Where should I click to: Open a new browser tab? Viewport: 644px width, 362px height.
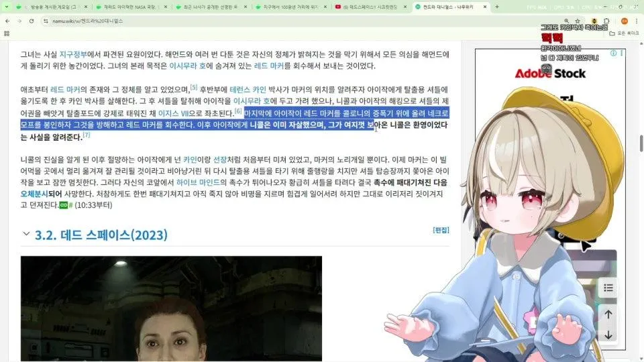click(497, 7)
